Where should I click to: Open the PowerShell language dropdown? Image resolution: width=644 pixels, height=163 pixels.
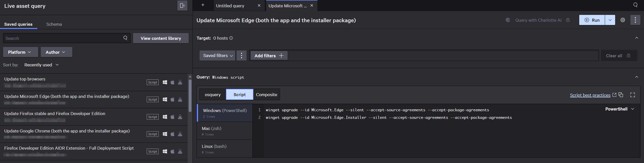(619, 109)
